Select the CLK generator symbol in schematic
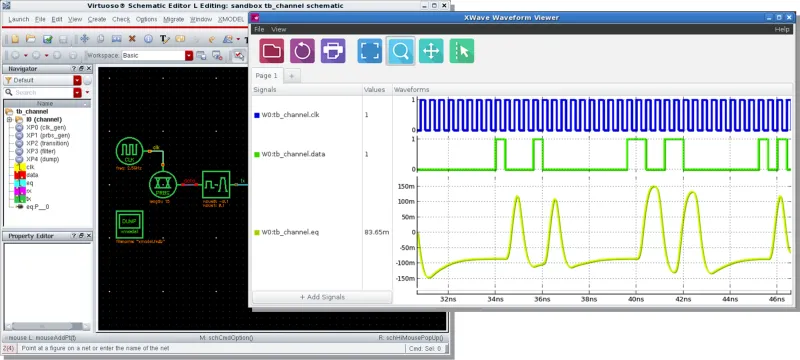This screenshot has height=360, width=800. (x=129, y=151)
